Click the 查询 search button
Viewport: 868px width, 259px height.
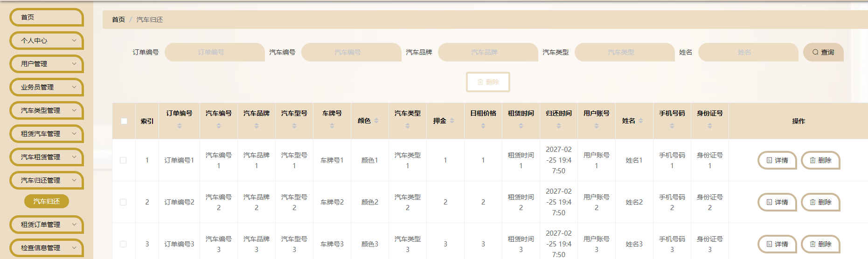(x=823, y=52)
